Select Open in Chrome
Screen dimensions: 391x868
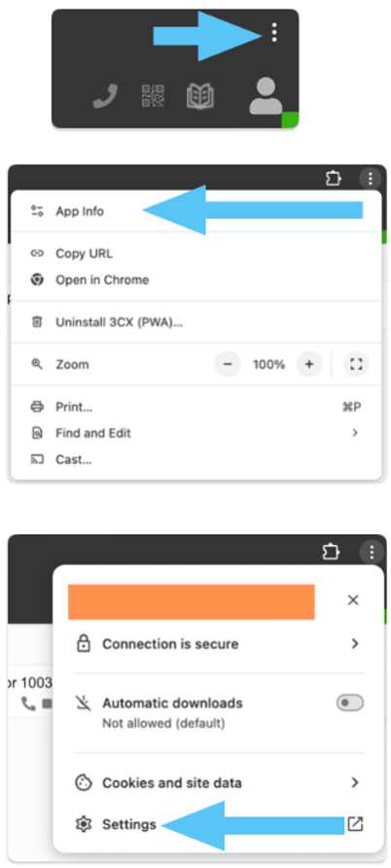195,279
